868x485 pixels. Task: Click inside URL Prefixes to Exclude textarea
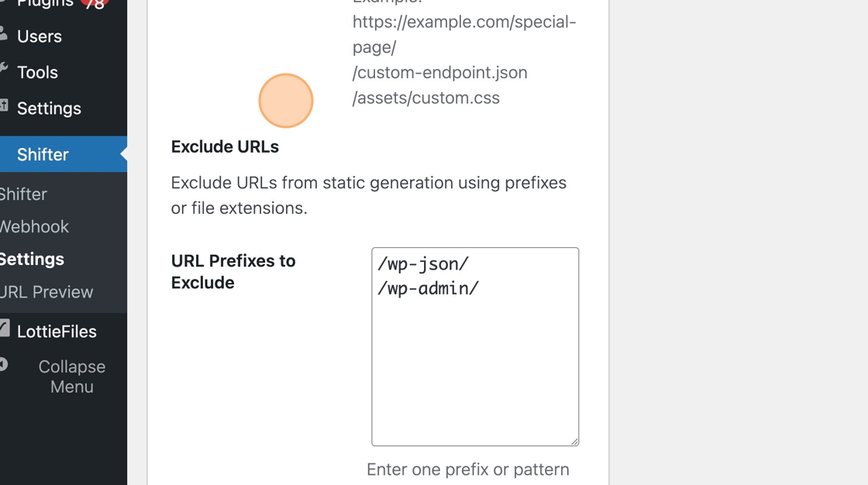475,346
